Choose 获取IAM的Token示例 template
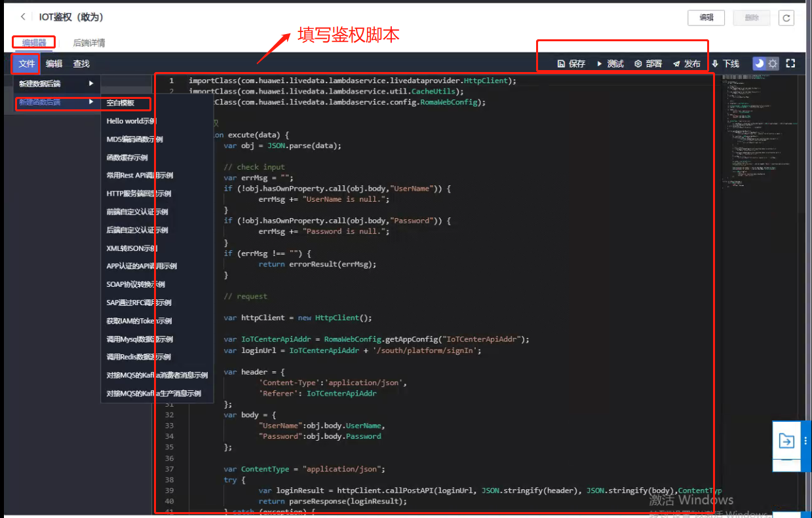 (x=139, y=321)
